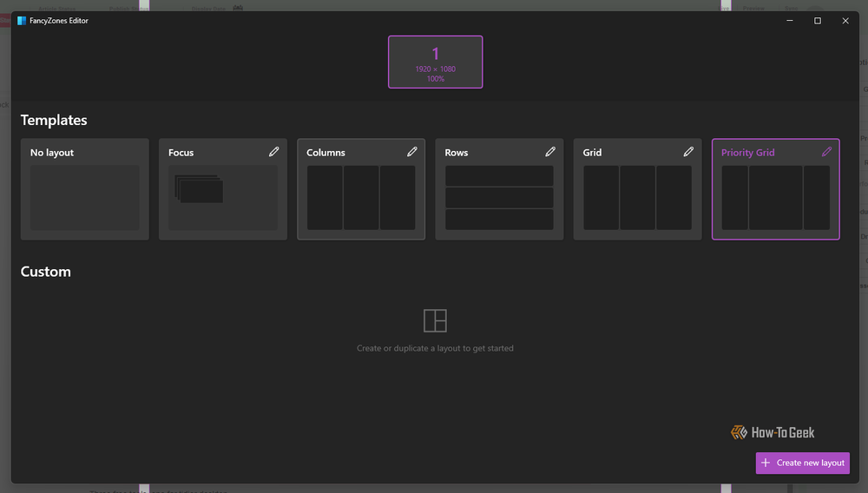
Task: Edit the Focus template with pencil icon
Action: (274, 152)
